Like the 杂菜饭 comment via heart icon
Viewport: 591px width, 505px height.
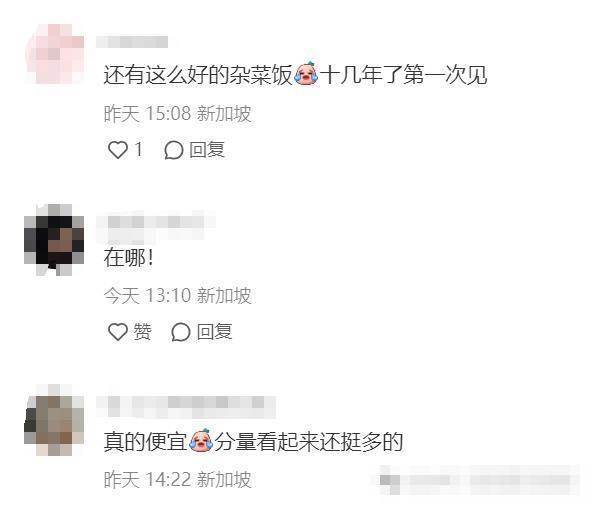[x=118, y=150]
